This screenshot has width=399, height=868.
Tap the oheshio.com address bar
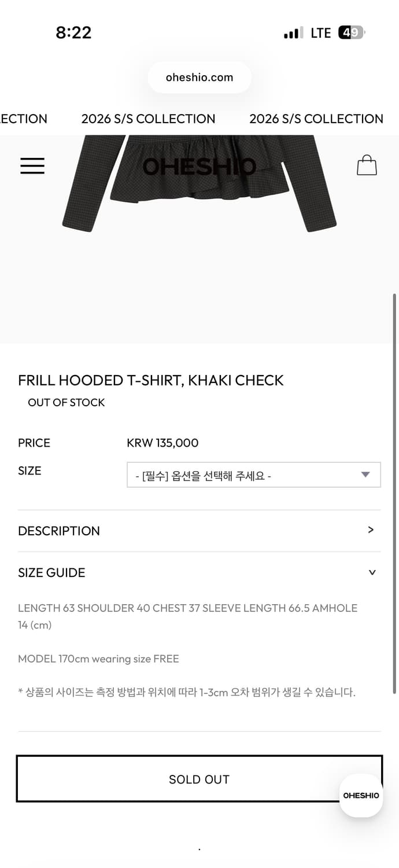tap(199, 77)
